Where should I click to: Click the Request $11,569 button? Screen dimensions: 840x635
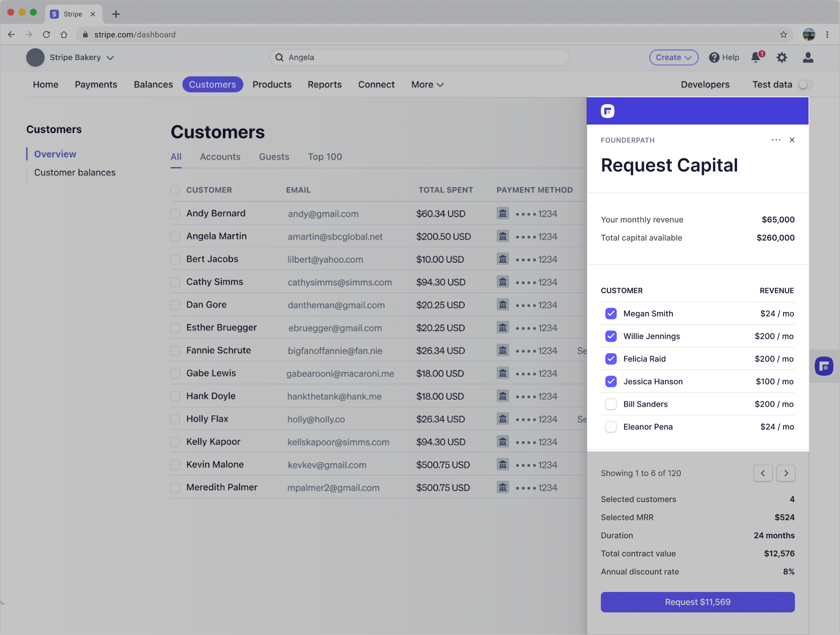(697, 602)
